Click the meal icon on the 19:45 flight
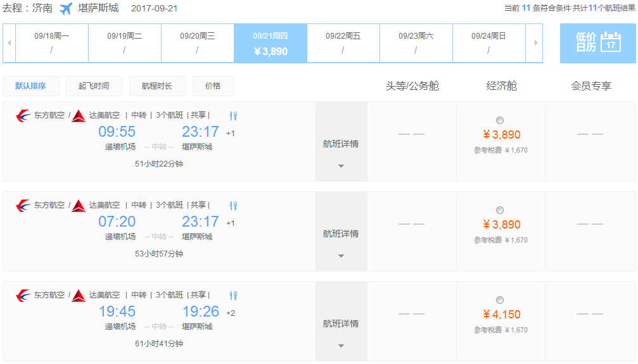This screenshot has width=638, height=364. (x=233, y=296)
